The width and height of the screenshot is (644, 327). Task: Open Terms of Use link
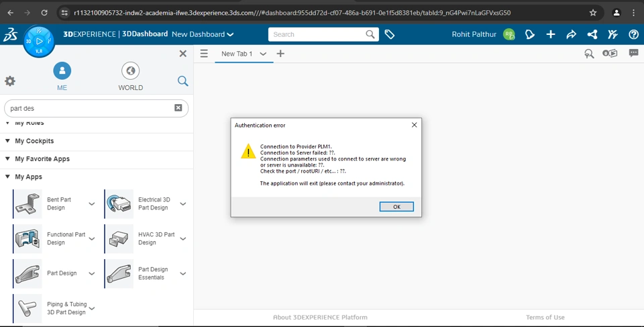(545, 317)
